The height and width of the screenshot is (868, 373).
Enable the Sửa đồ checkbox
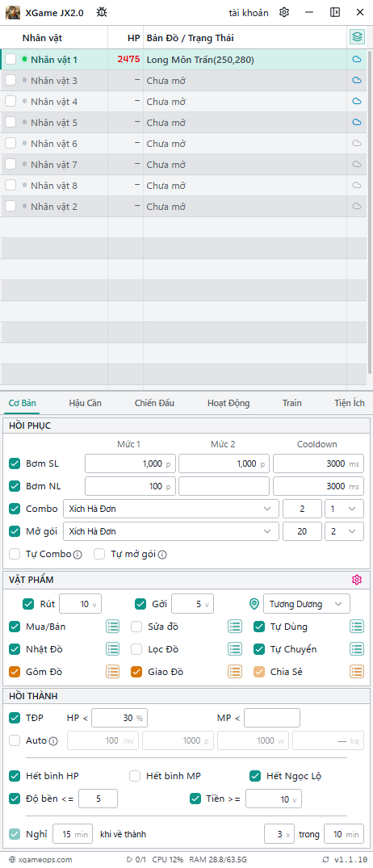tap(136, 627)
